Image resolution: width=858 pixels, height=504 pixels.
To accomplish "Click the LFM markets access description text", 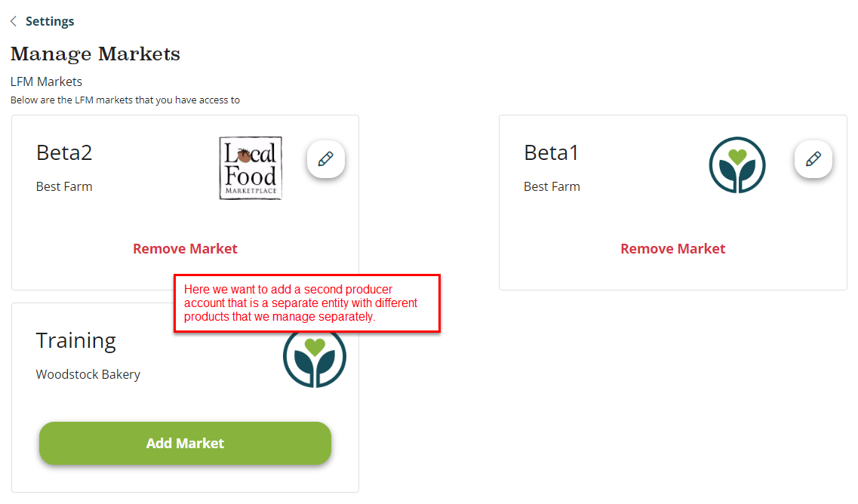I will click(125, 100).
